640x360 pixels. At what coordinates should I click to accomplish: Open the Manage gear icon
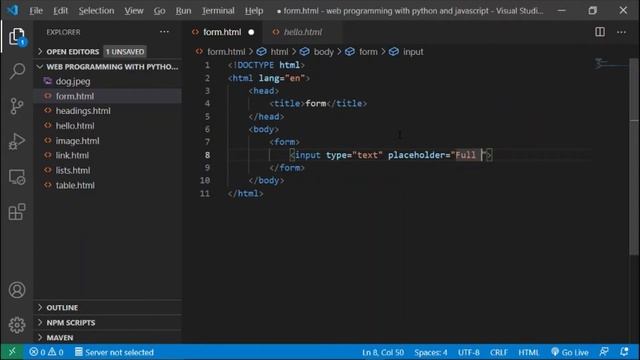[x=17, y=325]
